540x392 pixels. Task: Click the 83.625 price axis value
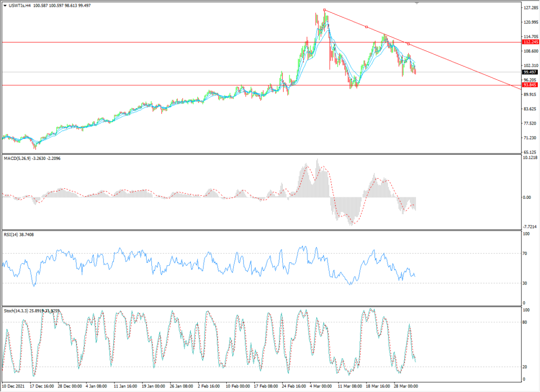531,109
